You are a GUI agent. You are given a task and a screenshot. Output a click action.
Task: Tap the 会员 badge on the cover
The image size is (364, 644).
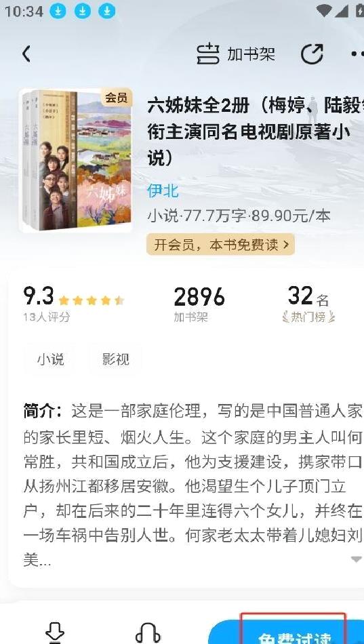tap(117, 98)
